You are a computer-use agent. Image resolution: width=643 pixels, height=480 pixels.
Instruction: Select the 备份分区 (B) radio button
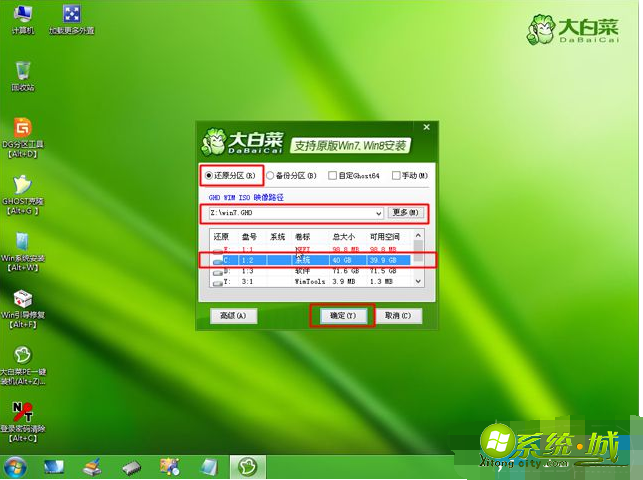click(270, 176)
